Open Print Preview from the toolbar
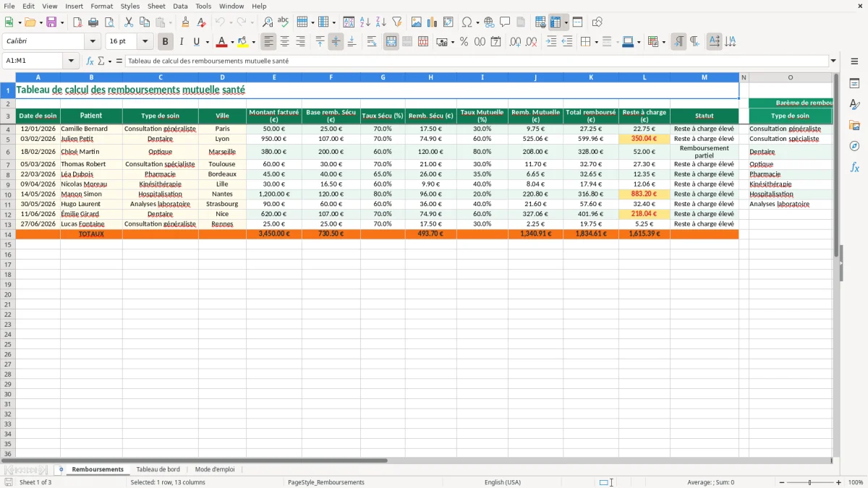The image size is (868, 488). coord(109,22)
